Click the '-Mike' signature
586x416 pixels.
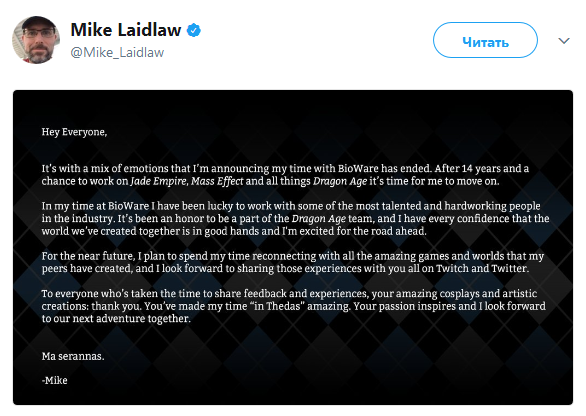pyautogui.click(x=55, y=380)
